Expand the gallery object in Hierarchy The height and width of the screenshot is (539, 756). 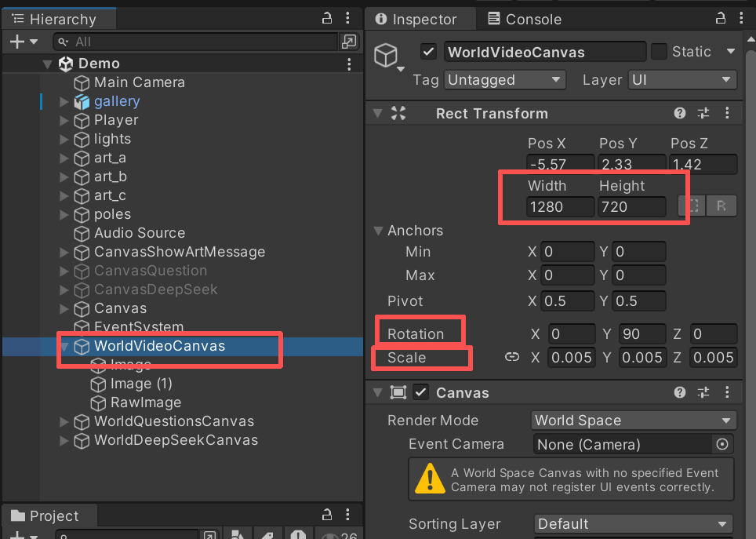pyautogui.click(x=64, y=101)
